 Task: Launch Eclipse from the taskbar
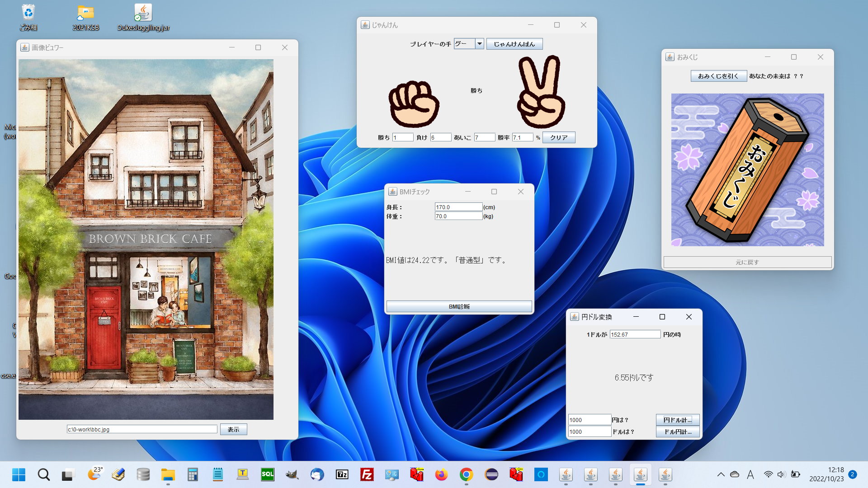point(491,474)
